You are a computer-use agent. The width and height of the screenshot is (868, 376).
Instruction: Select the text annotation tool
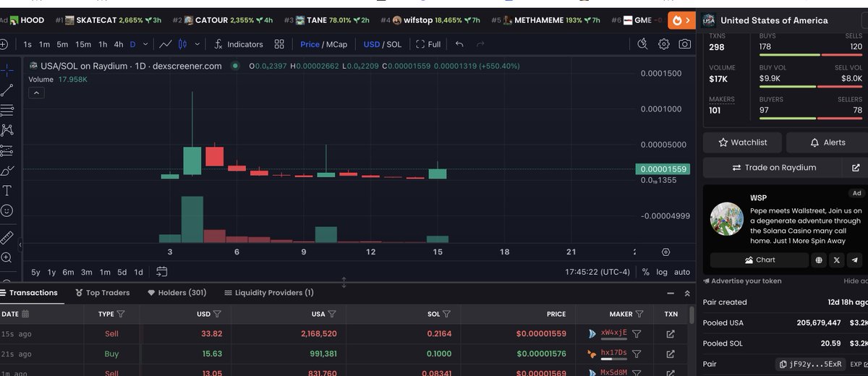tap(7, 191)
